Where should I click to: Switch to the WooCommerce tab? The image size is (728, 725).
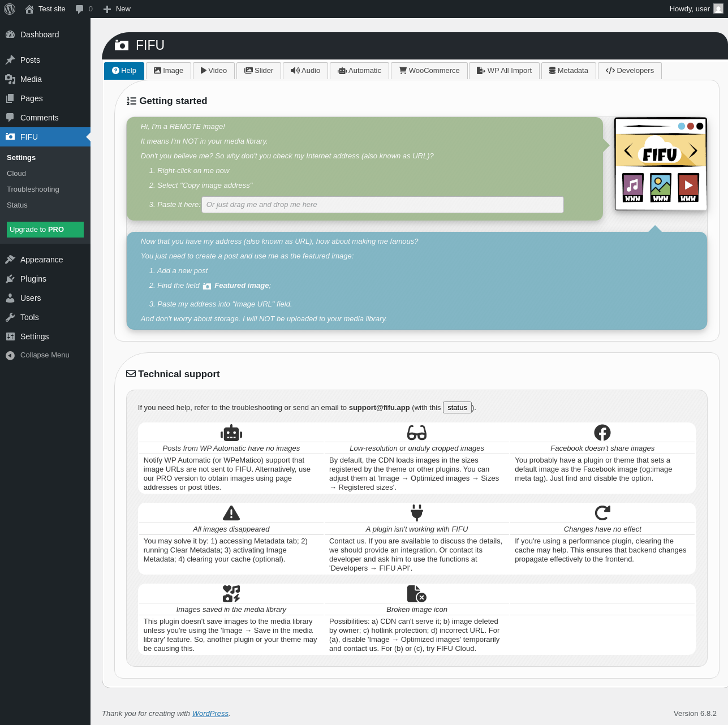pyautogui.click(x=429, y=71)
